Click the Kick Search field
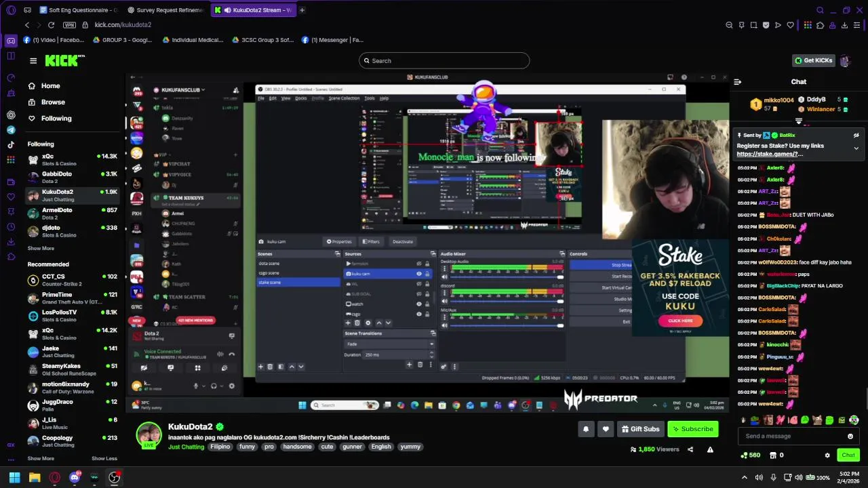Viewport: 868px width, 488px height. click(x=444, y=60)
